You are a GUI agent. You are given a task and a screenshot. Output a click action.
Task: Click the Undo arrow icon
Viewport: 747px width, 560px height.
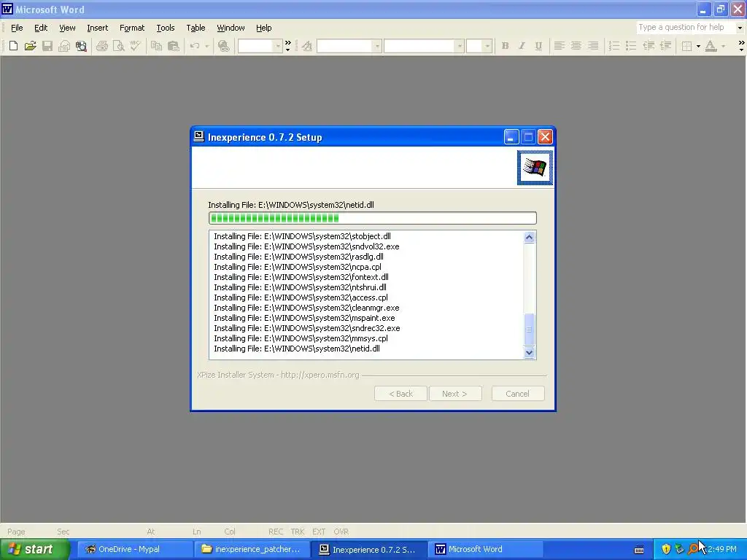tap(195, 46)
